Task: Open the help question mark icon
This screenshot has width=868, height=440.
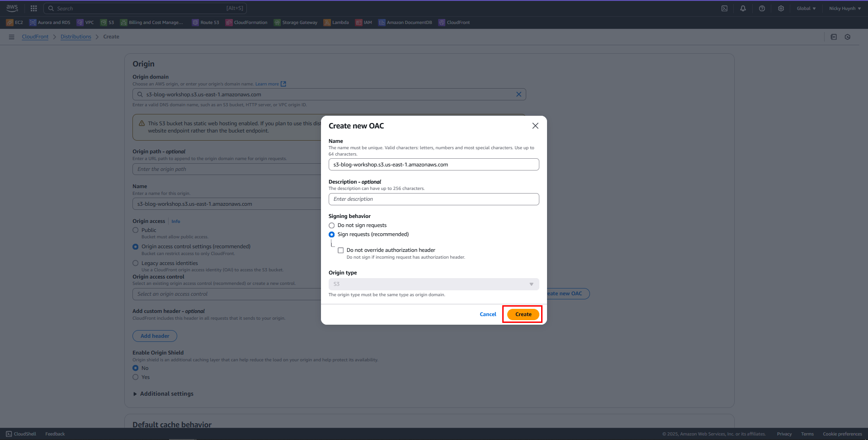Action: pos(762,8)
